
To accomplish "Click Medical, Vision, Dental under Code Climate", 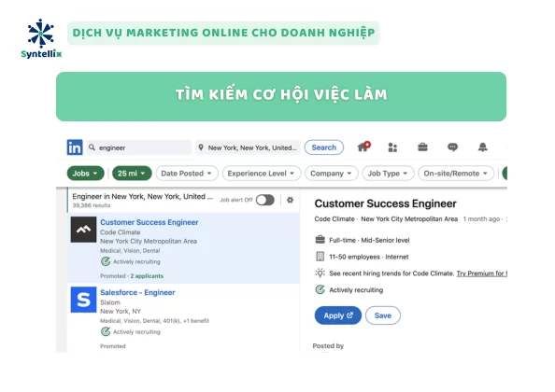I will pyautogui.click(x=130, y=251).
